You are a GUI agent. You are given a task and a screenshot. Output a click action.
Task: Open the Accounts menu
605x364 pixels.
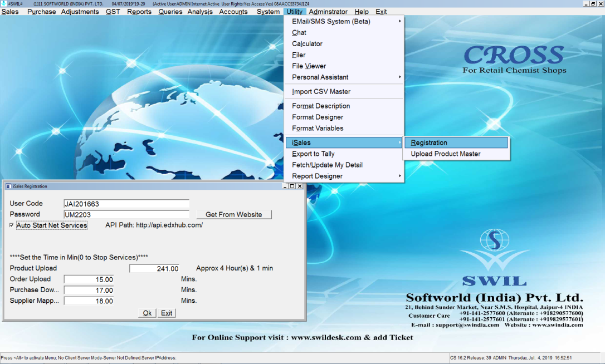233,12
